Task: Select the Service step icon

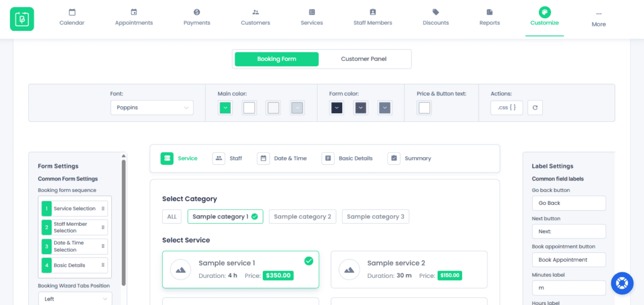Action: click(167, 158)
